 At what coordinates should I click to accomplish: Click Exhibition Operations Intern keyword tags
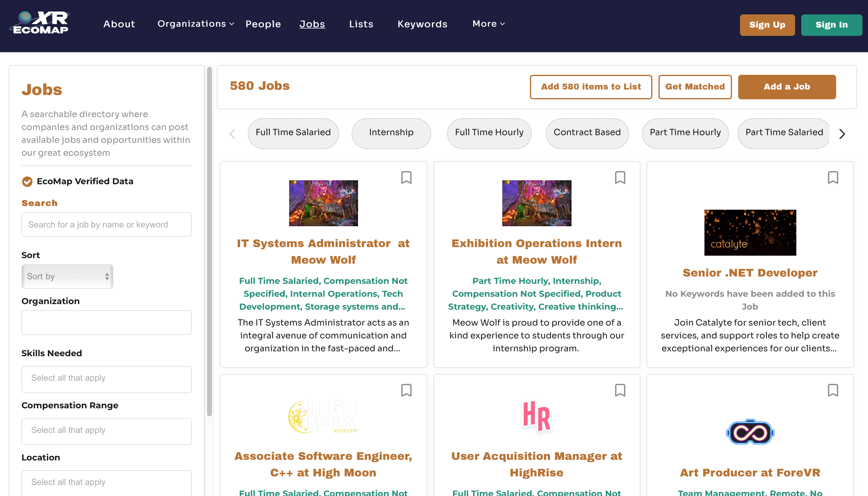[537, 294]
